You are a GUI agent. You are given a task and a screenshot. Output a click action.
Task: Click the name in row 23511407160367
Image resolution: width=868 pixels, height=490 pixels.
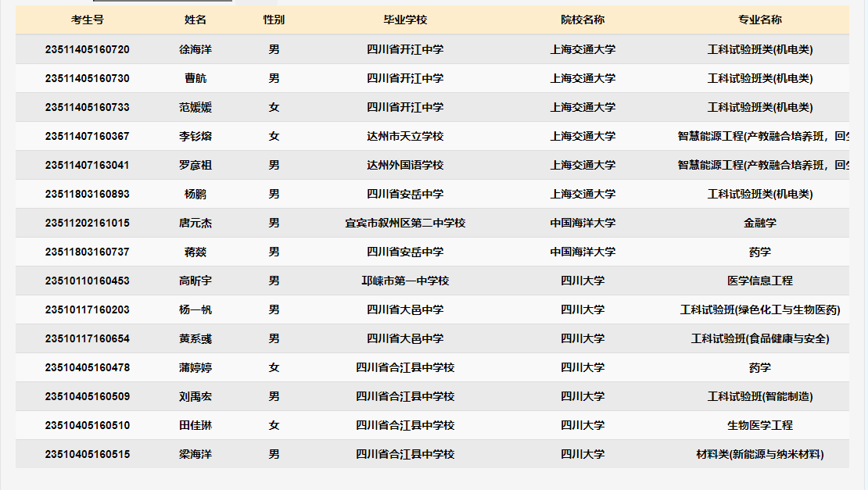coord(195,136)
